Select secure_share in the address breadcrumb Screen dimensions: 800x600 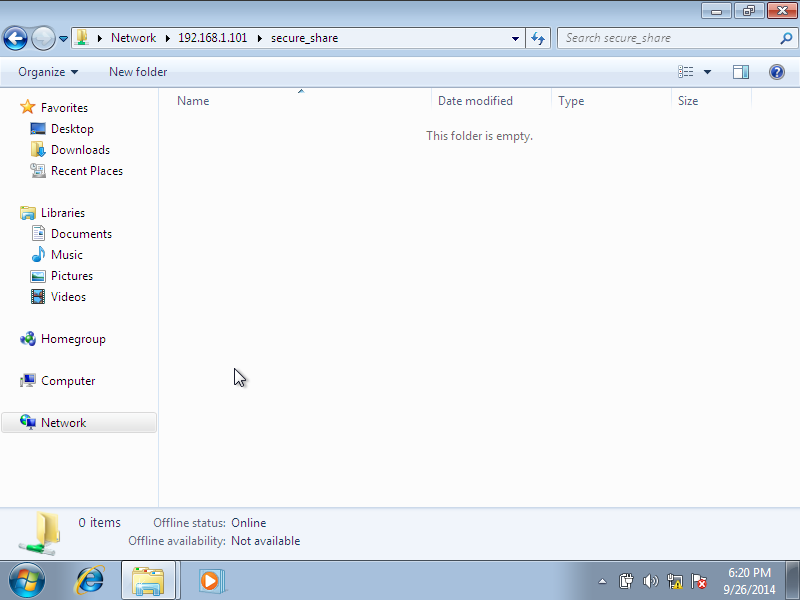pos(305,38)
